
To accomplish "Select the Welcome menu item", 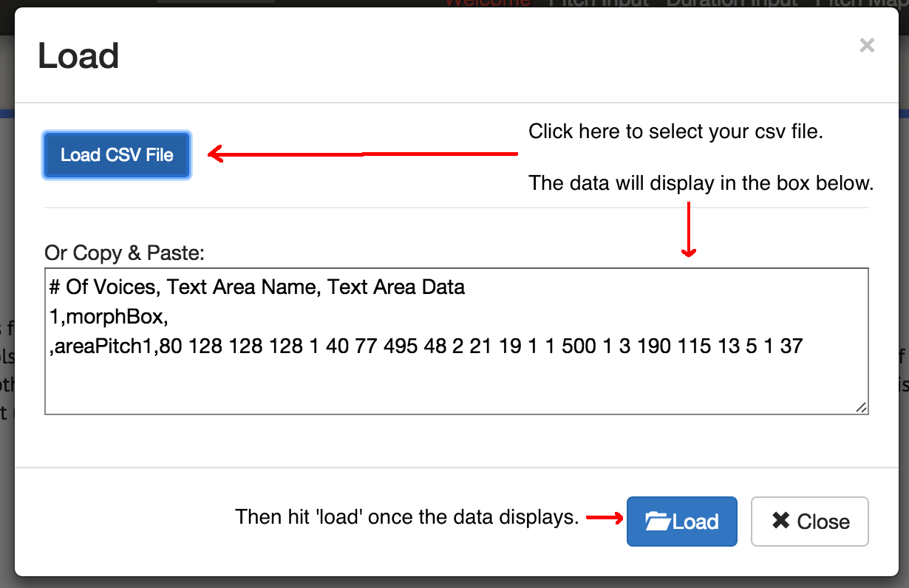I will (x=488, y=4).
